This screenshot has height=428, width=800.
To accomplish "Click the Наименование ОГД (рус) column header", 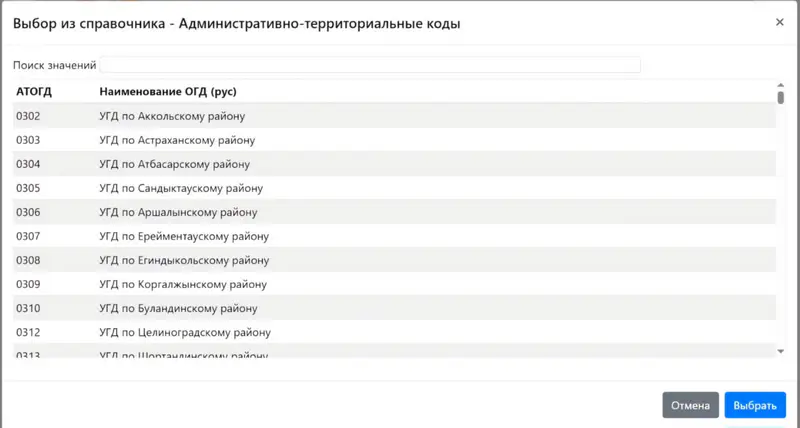I will click(167, 92).
